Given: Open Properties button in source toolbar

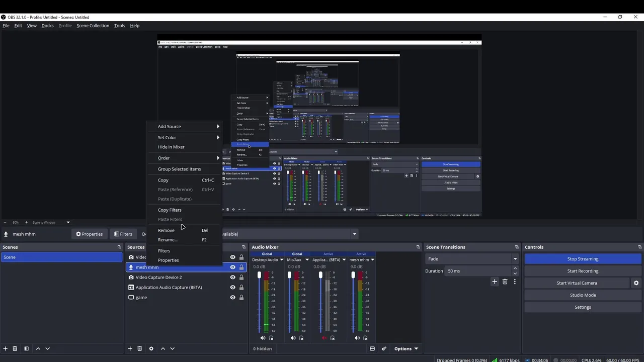Looking at the screenshot, I should [x=89, y=234].
